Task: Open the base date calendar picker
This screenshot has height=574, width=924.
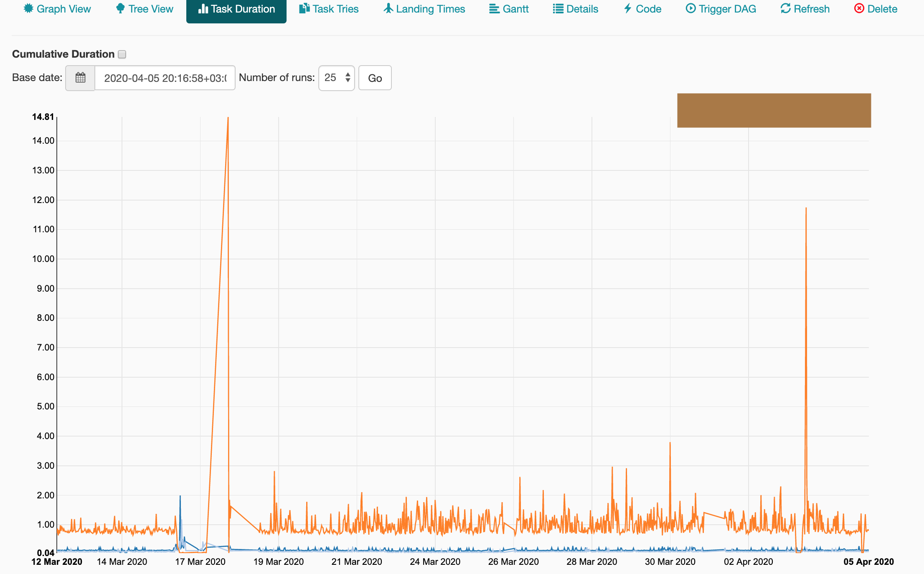Action: [x=80, y=78]
